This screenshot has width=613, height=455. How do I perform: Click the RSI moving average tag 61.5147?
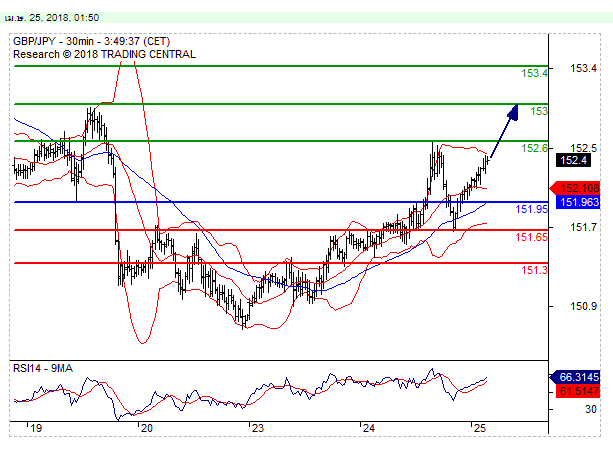(x=578, y=391)
